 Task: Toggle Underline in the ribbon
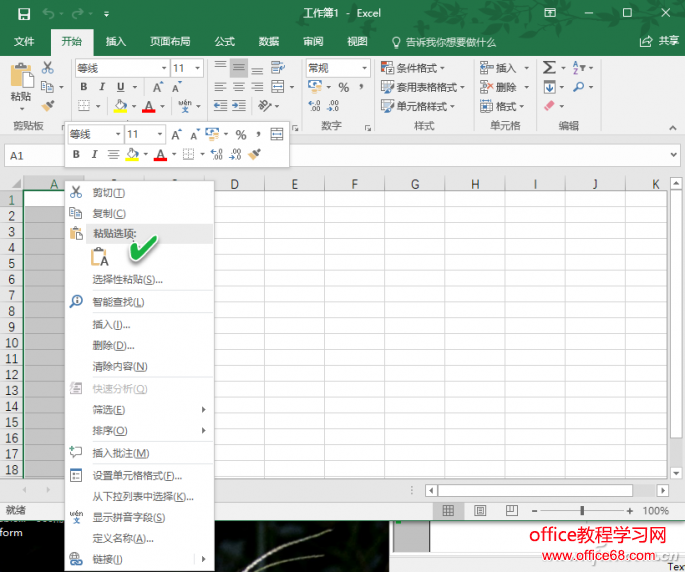pyautogui.click(x=121, y=87)
